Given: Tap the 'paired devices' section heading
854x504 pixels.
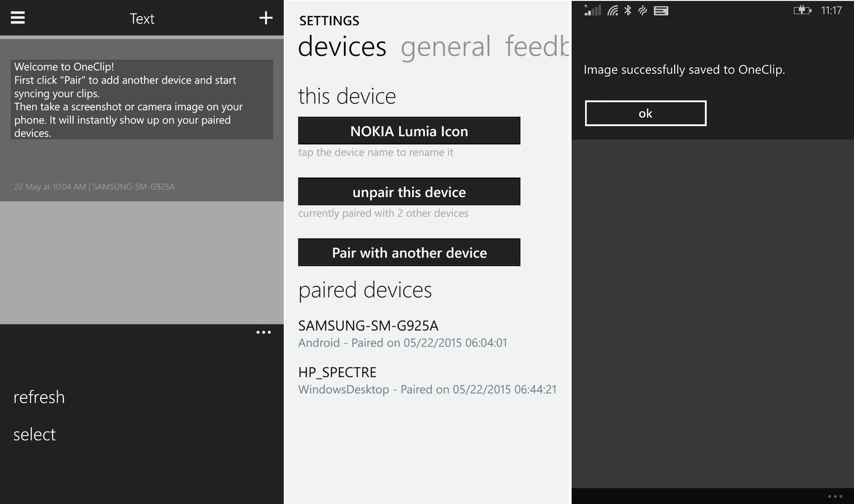Looking at the screenshot, I should coord(365,290).
